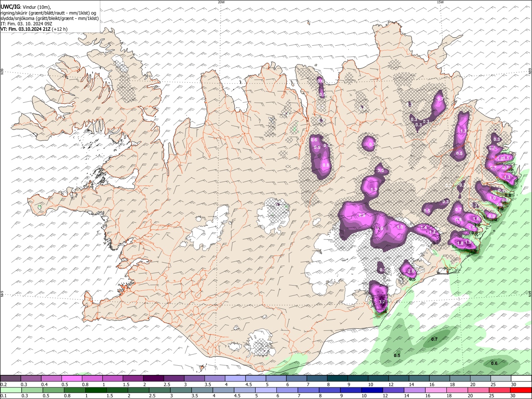Click the '20W' longitude label

tap(221, 2)
